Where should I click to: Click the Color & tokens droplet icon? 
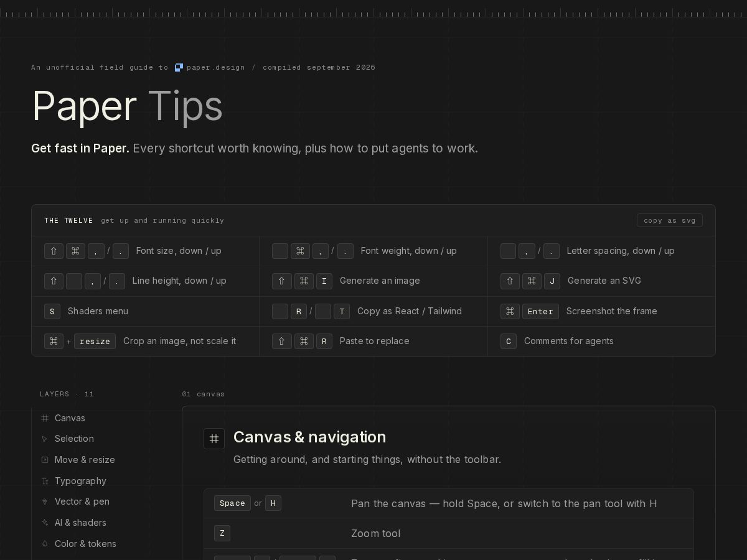click(45, 544)
